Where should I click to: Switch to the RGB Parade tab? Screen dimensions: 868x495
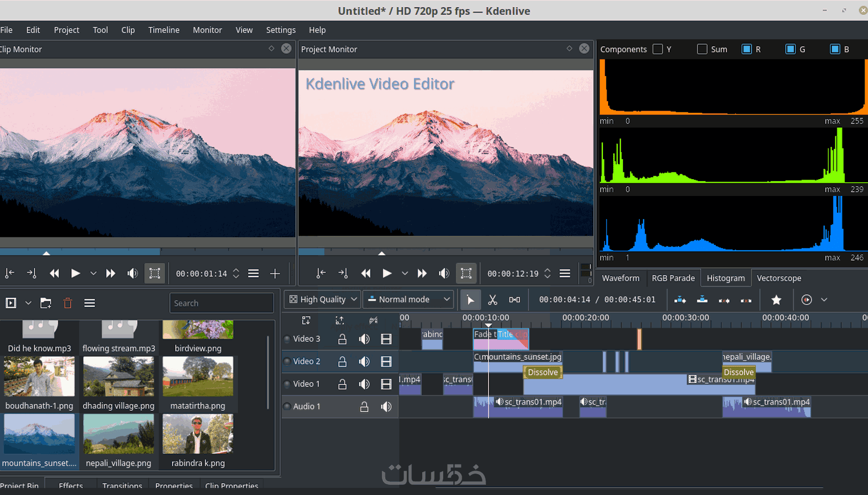673,278
